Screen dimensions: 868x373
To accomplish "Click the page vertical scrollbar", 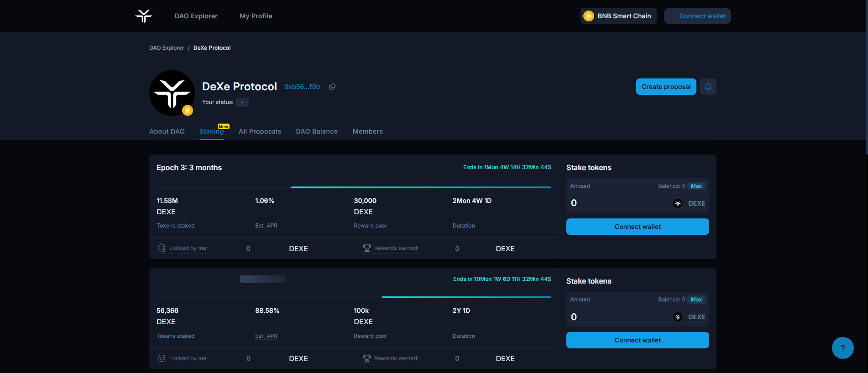I will [x=866, y=78].
